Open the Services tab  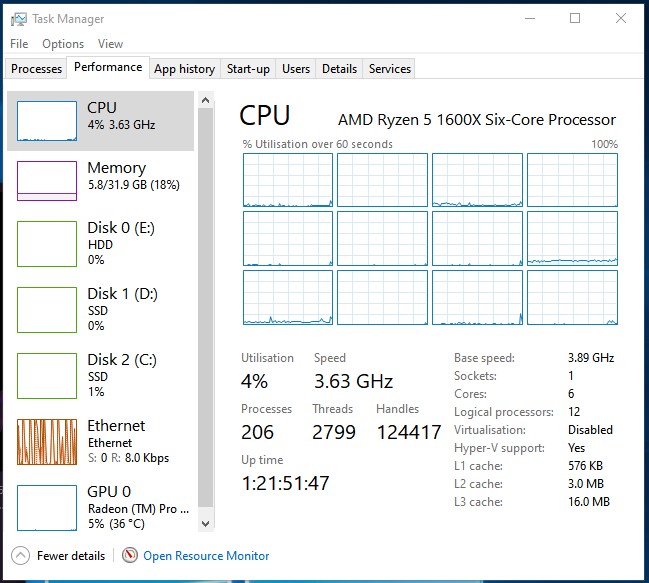coord(389,69)
